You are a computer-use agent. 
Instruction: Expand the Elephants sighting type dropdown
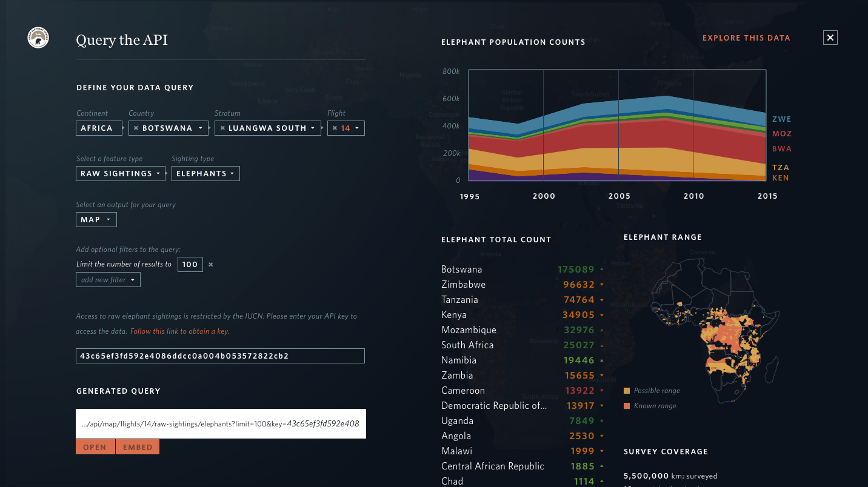pyautogui.click(x=205, y=174)
